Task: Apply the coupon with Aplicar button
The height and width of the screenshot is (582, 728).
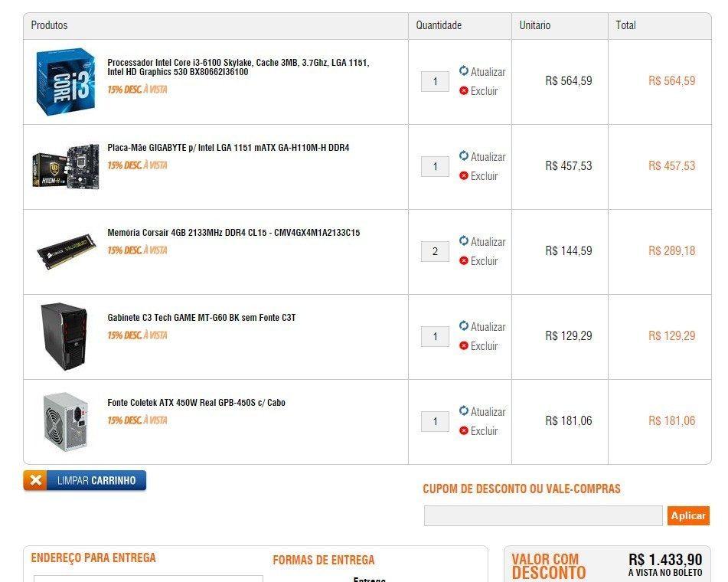Action: [x=688, y=515]
